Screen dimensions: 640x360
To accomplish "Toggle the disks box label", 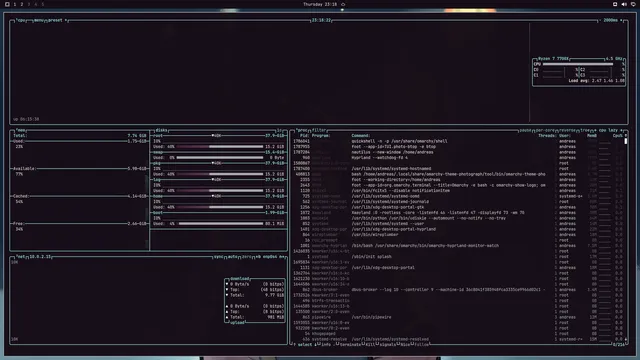I will click(161, 130).
